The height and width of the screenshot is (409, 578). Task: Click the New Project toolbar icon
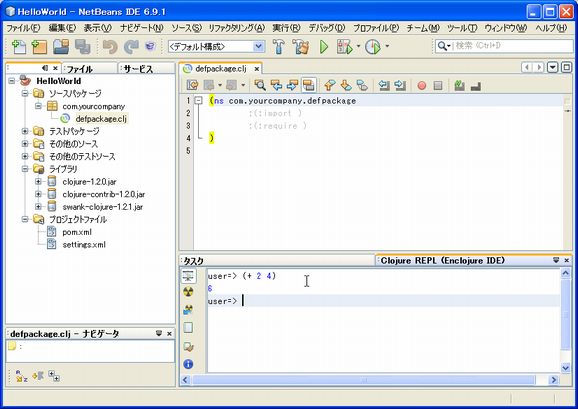click(39, 46)
